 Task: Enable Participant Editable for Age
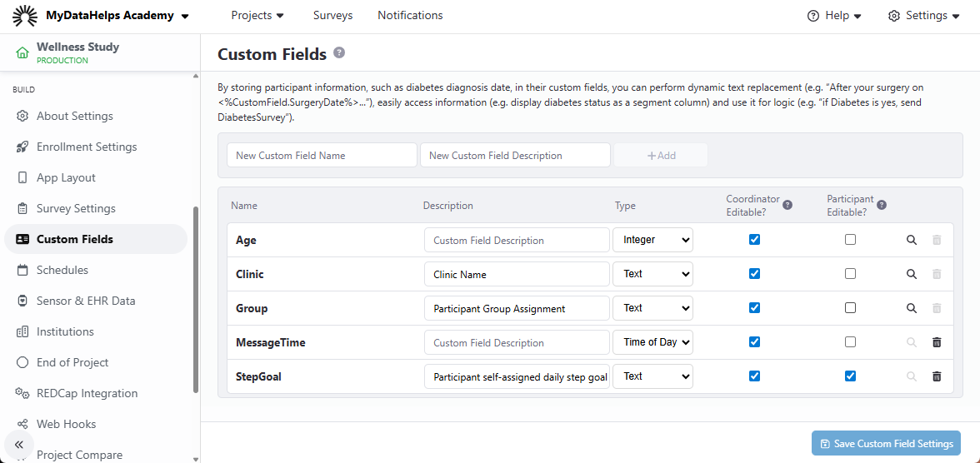[x=850, y=240]
